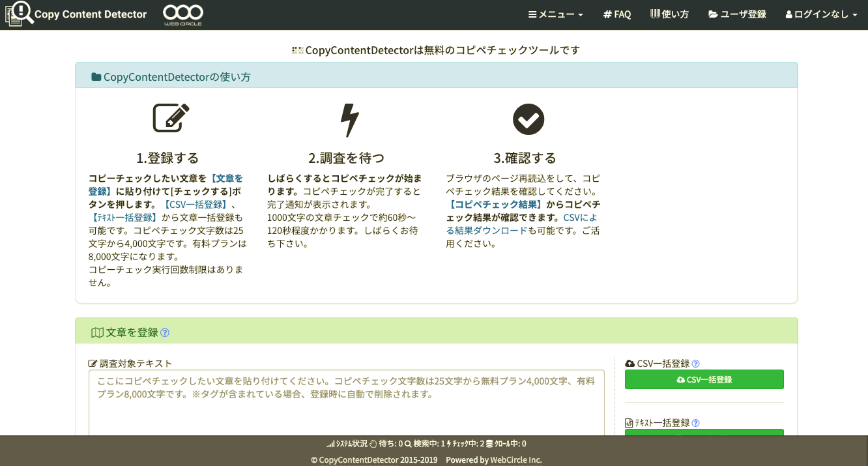
Task: Click the list icon on メニュー
Action: coord(532,14)
